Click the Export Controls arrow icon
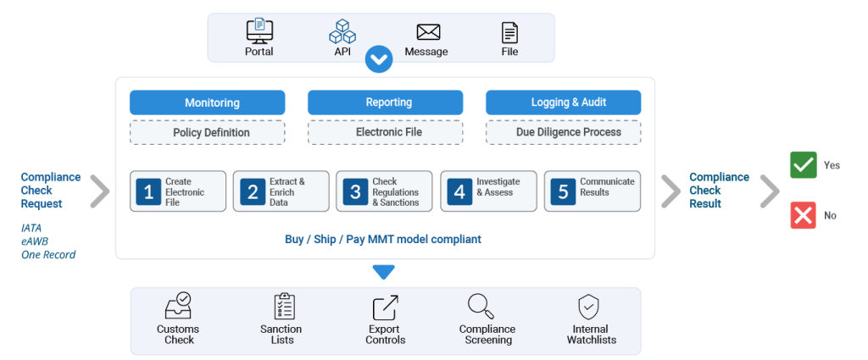 pos(386,307)
